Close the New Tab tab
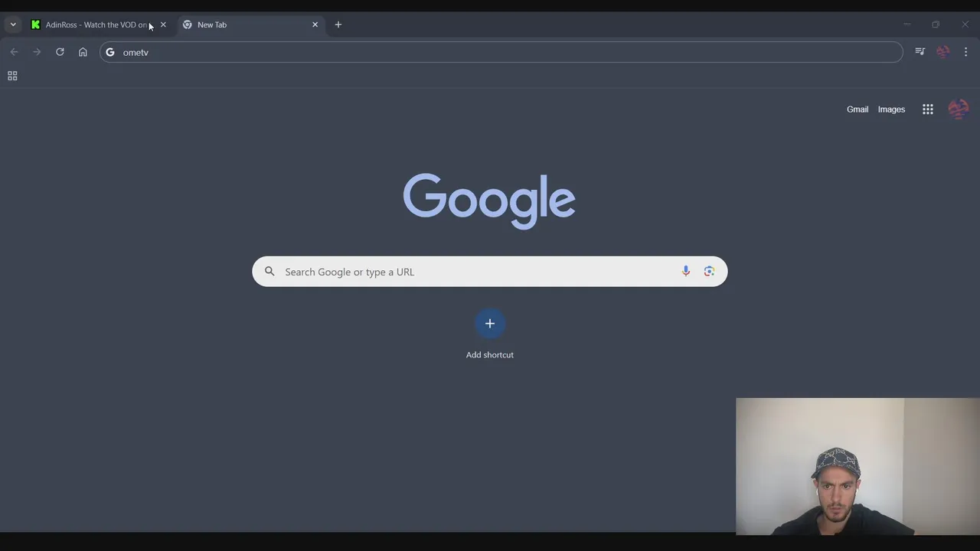 click(315, 24)
